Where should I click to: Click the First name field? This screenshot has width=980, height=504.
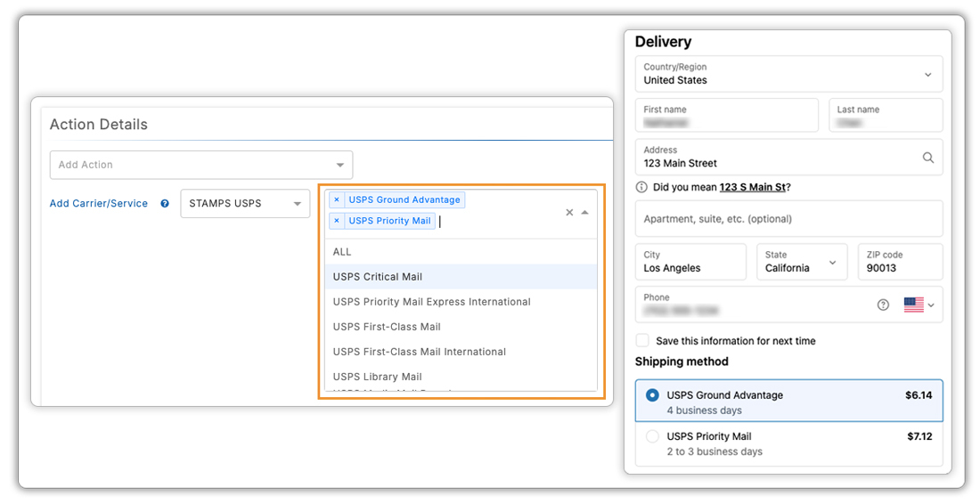click(727, 115)
